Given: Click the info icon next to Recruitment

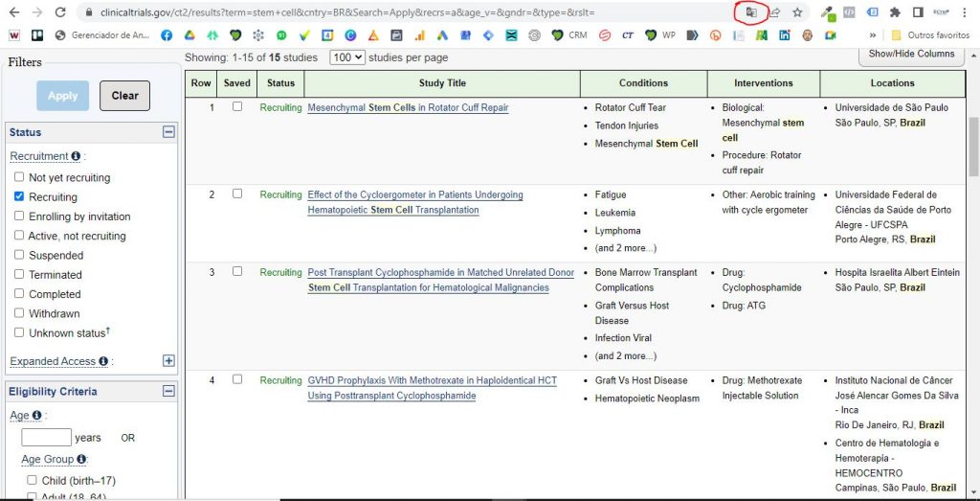Looking at the screenshot, I should [76, 156].
